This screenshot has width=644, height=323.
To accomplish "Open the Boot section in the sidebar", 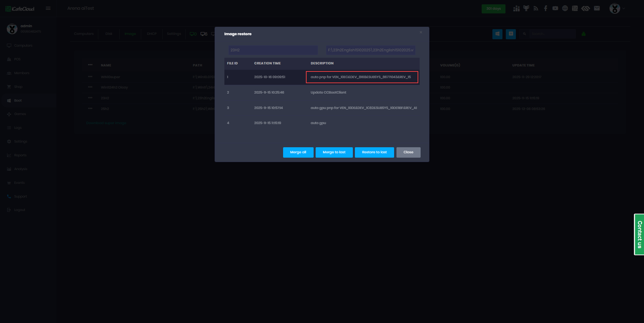I will pos(18,100).
